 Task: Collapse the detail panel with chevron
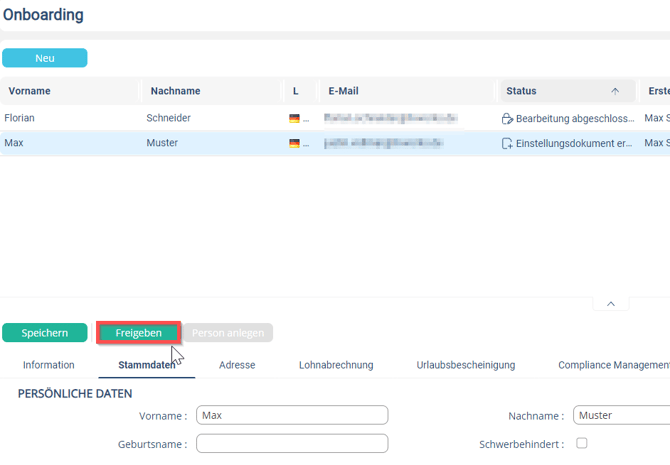tap(611, 304)
